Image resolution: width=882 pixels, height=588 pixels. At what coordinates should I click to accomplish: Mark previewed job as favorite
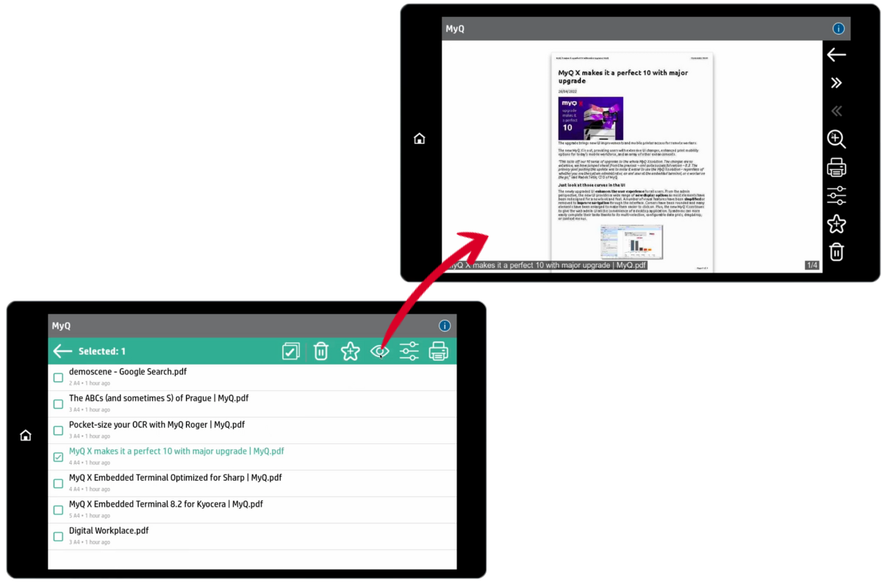[x=836, y=224]
